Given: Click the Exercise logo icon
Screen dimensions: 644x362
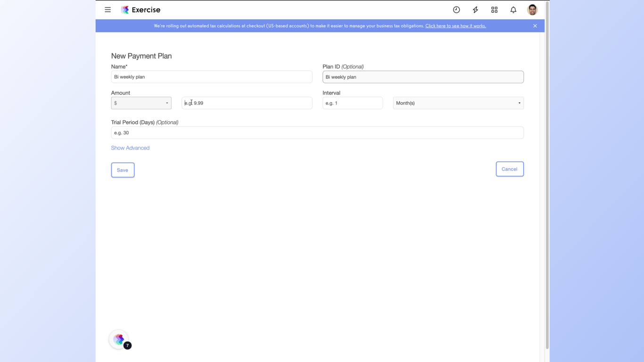Looking at the screenshot, I should click(125, 10).
